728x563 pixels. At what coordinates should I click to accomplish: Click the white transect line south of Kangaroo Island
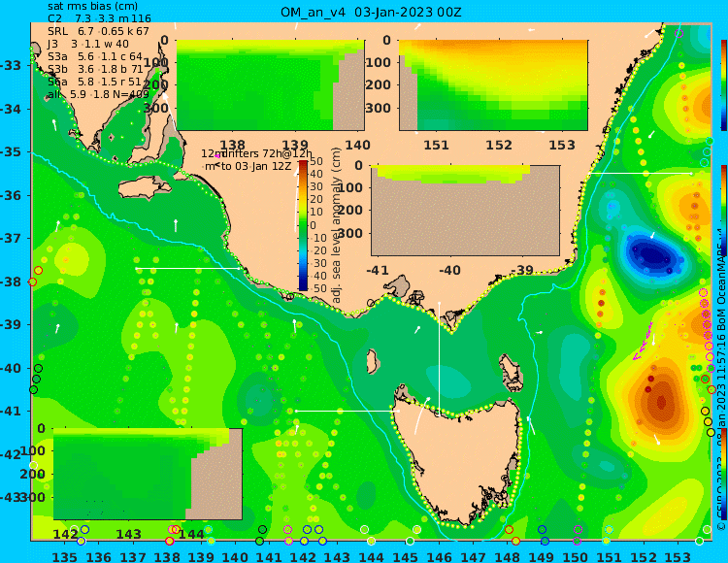187,268
